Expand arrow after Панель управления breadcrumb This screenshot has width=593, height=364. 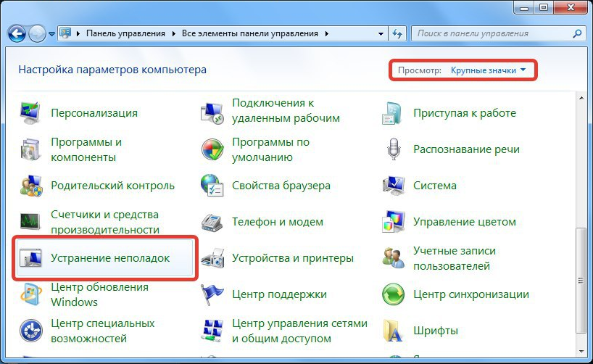173,33
